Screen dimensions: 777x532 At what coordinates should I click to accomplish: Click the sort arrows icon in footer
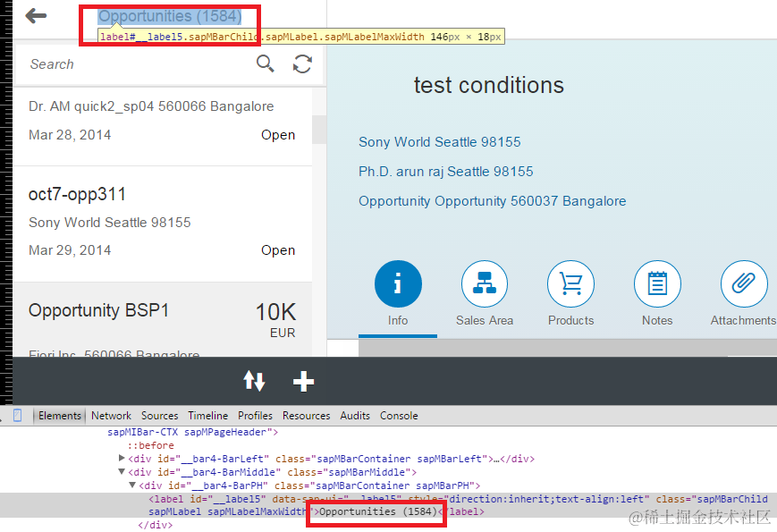[x=254, y=382]
